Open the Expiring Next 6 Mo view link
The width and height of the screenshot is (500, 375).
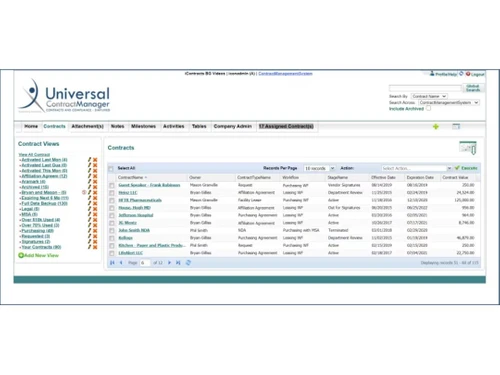45,198
